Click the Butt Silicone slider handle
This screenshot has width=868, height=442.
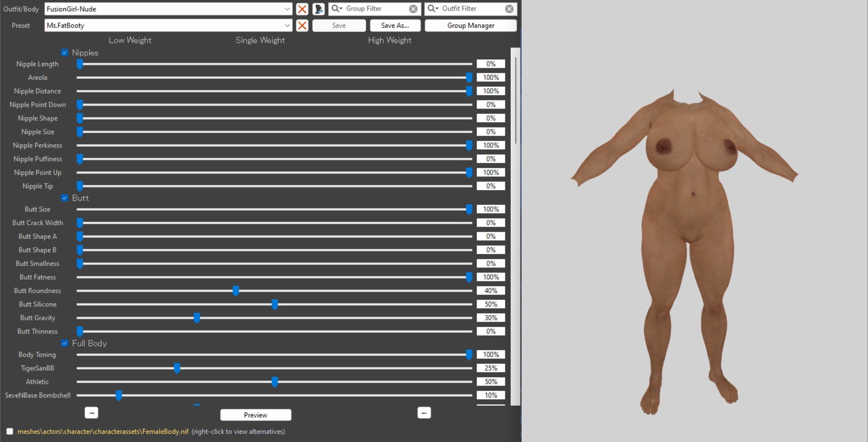click(274, 304)
